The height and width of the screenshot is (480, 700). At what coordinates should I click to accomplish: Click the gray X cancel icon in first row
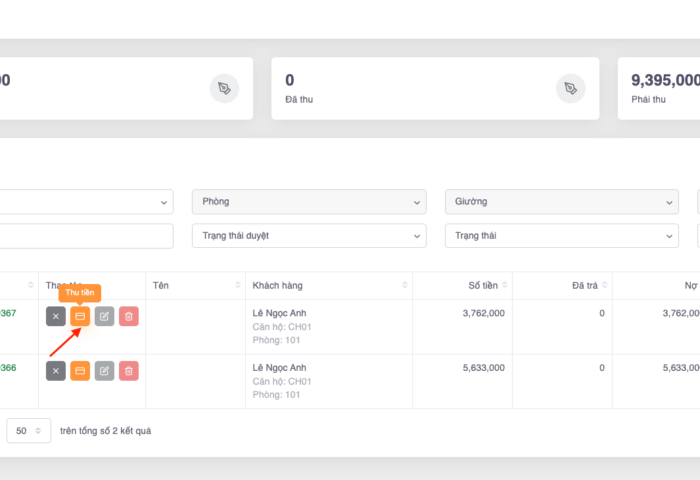[55, 316]
